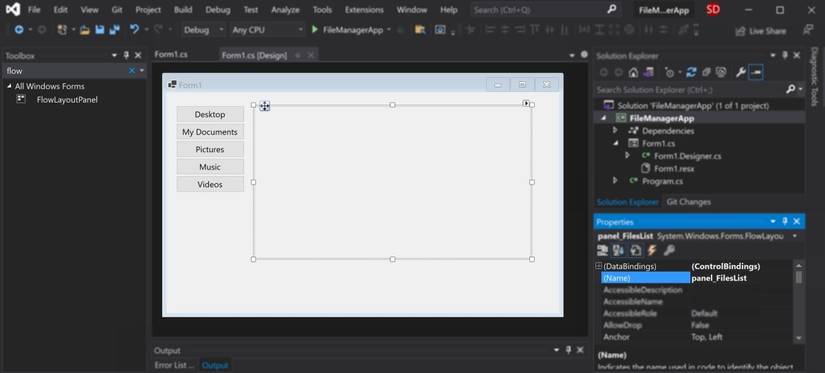Click the Properties grid scroll down arrow

pos(799,338)
